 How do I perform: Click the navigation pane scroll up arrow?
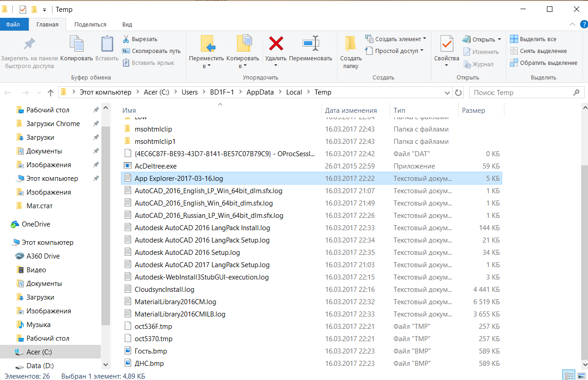point(106,109)
